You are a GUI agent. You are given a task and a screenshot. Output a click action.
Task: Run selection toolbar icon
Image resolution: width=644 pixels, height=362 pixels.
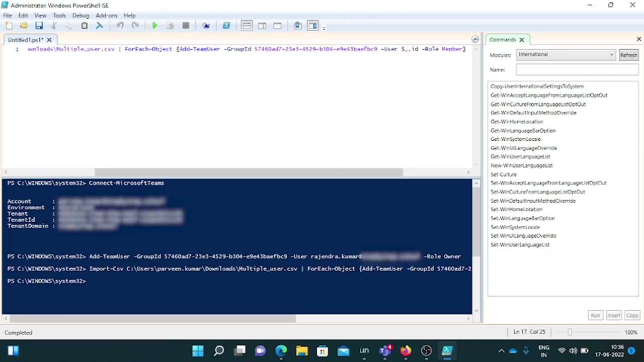click(170, 26)
